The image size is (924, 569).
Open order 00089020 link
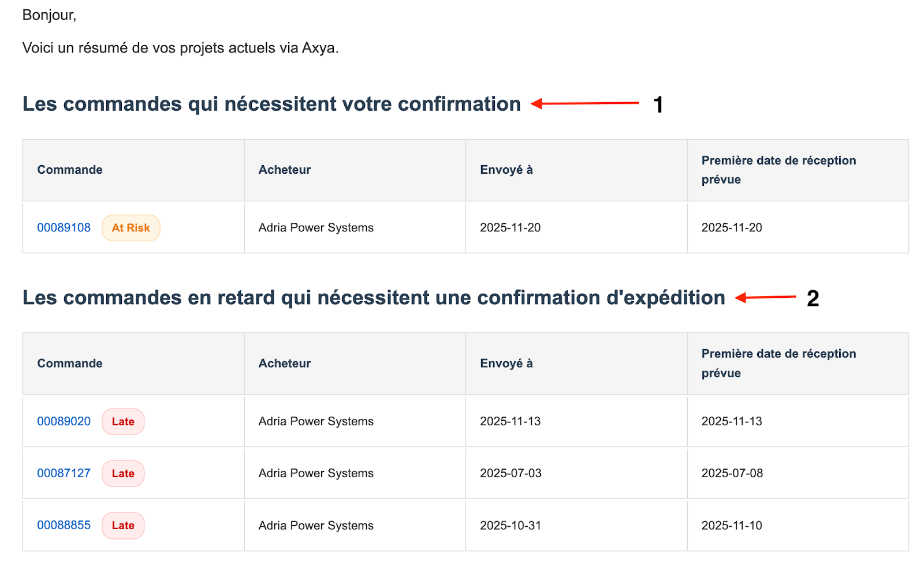click(x=64, y=422)
